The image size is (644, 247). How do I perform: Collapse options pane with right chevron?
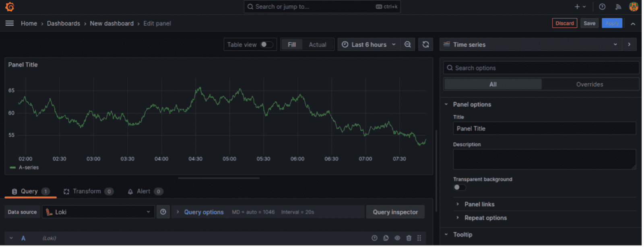(x=629, y=45)
